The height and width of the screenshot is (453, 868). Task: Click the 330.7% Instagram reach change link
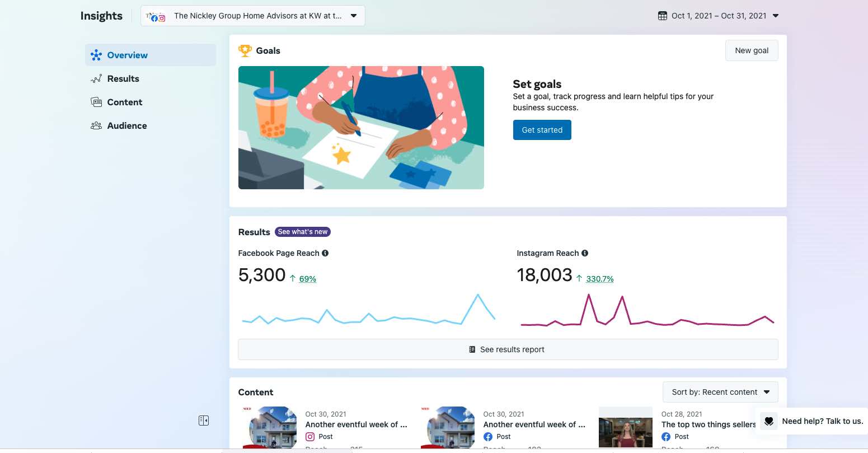(x=599, y=279)
